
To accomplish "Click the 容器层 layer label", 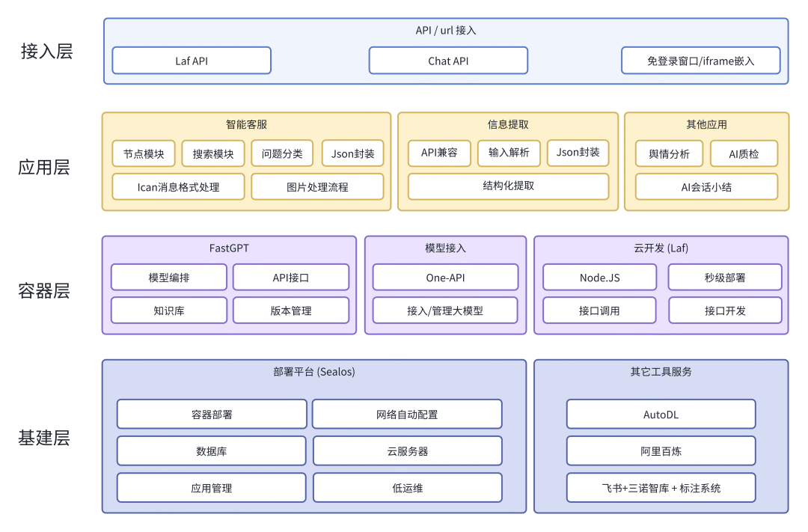I will click(44, 291).
